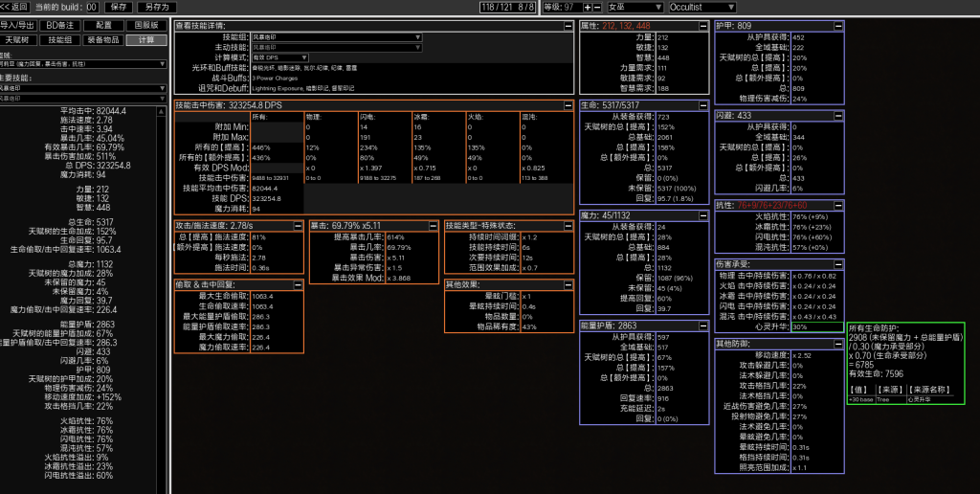This screenshot has height=494, width=980.
Task: Collapse the 能量护盾 2863 section
Action: coord(703,326)
